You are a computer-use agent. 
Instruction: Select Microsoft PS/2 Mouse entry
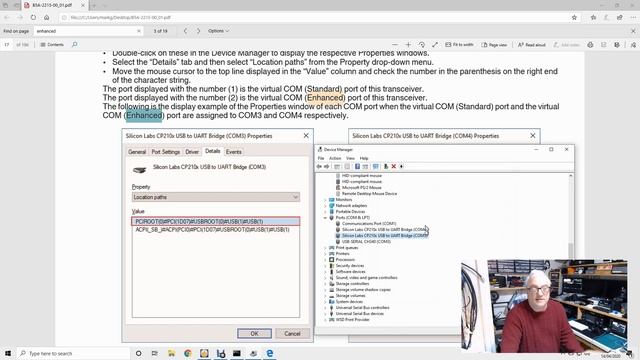click(362, 187)
